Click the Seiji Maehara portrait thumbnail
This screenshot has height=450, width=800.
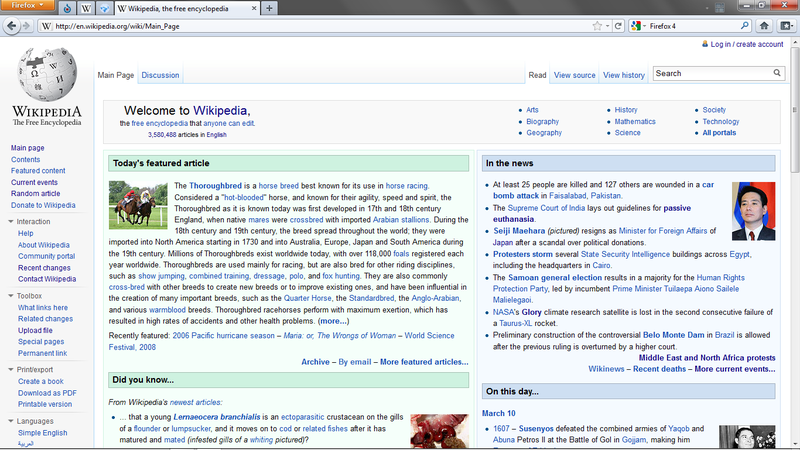754,211
